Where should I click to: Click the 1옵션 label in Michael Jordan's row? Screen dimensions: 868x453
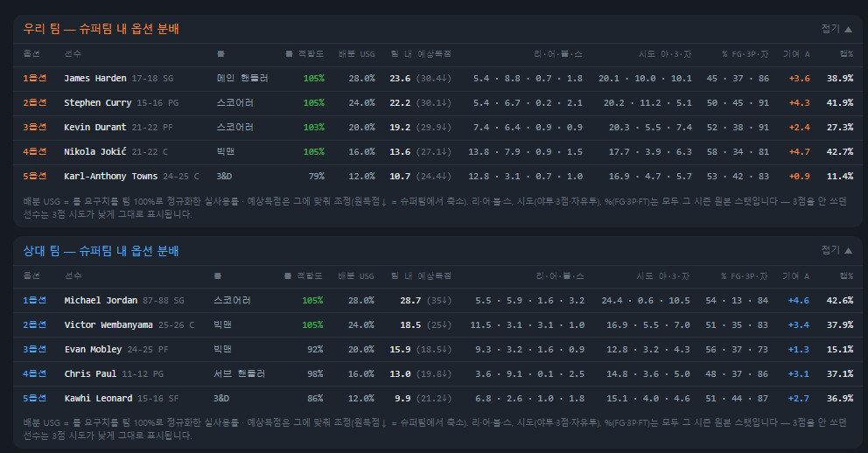tap(35, 300)
